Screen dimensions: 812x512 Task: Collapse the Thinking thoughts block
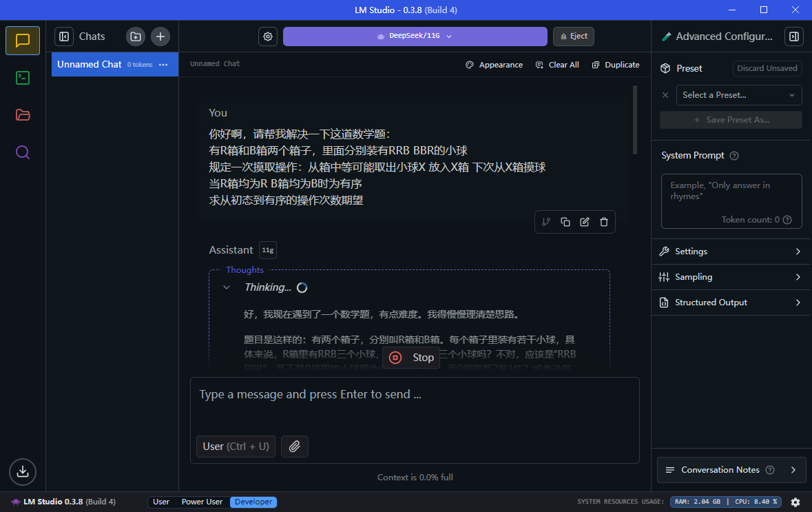227,287
